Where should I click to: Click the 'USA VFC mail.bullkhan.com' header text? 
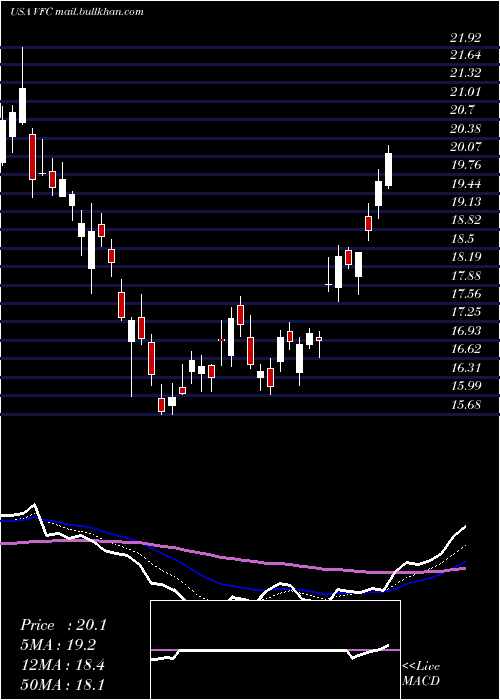coord(76,12)
